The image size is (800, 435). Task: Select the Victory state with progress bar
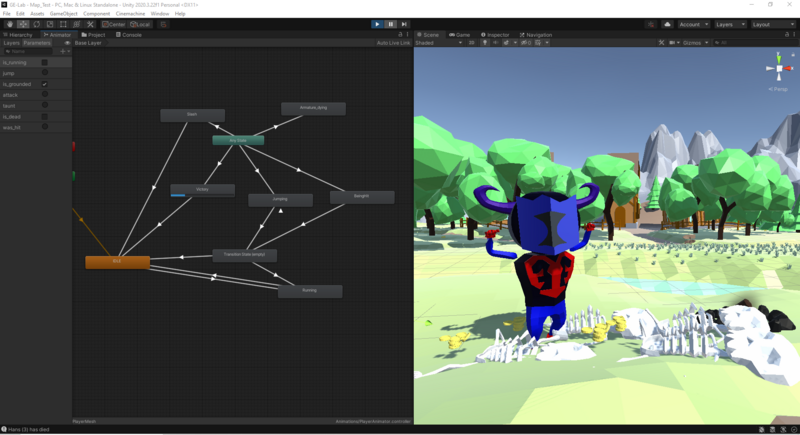click(x=202, y=189)
